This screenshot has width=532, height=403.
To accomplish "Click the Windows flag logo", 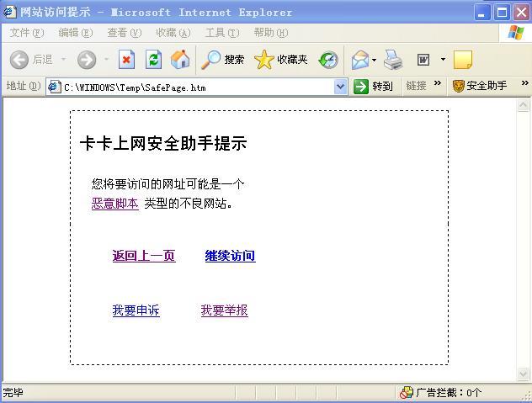I will (x=516, y=33).
